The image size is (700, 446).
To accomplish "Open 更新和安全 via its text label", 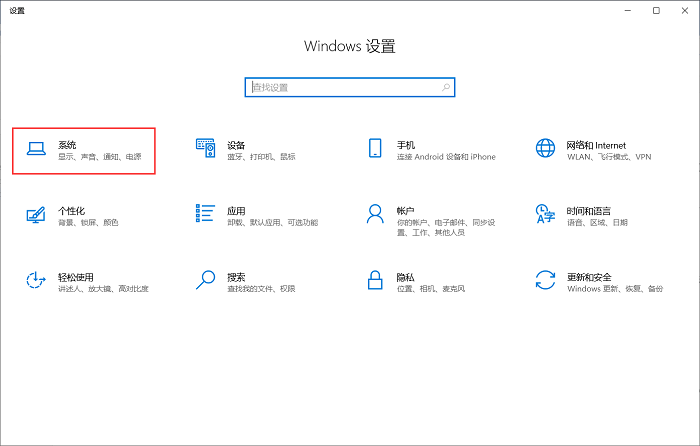I will (x=589, y=277).
